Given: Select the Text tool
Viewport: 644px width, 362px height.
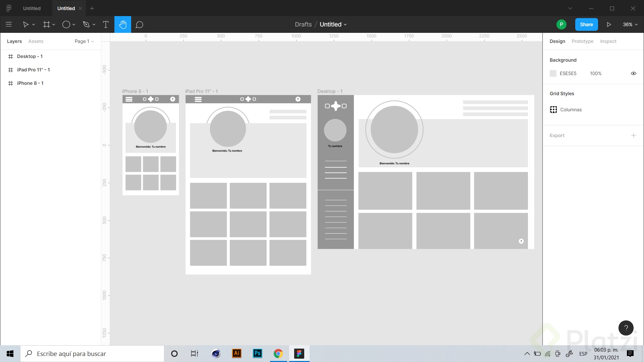Looking at the screenshot, I should (x=106, y=24).
